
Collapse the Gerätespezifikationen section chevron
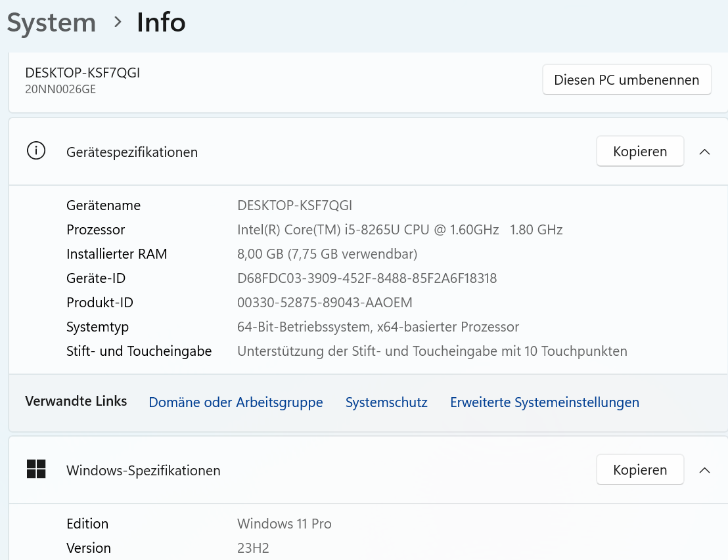coord(704,152)
